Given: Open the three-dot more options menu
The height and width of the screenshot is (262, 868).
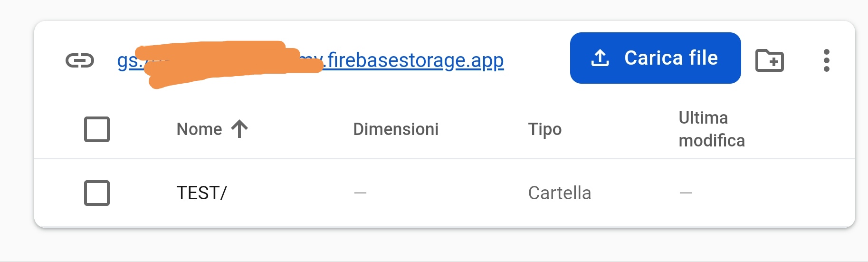Looking at the screenshot, I should (x=827, y=60).
